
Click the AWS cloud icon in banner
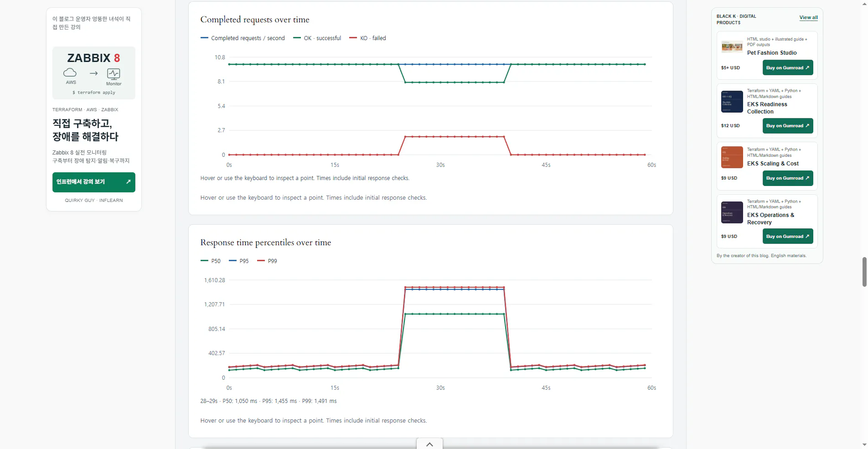click(70, 72)
